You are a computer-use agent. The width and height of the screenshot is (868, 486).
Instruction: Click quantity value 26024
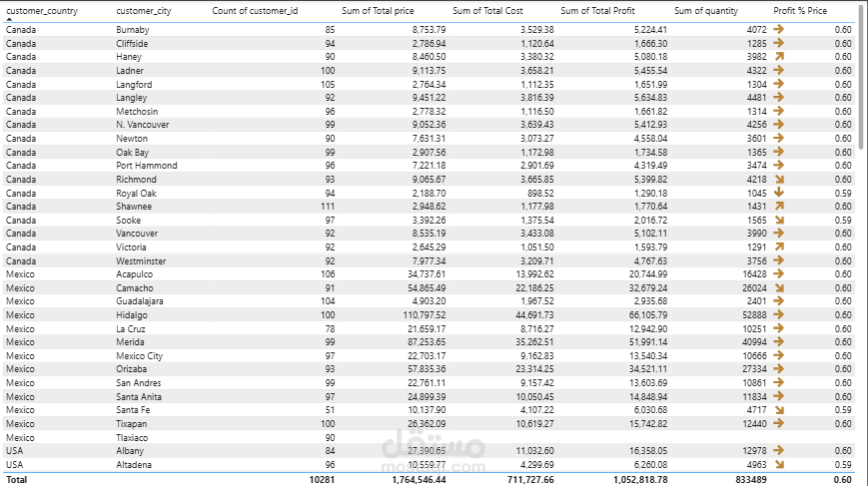(754, 288)
